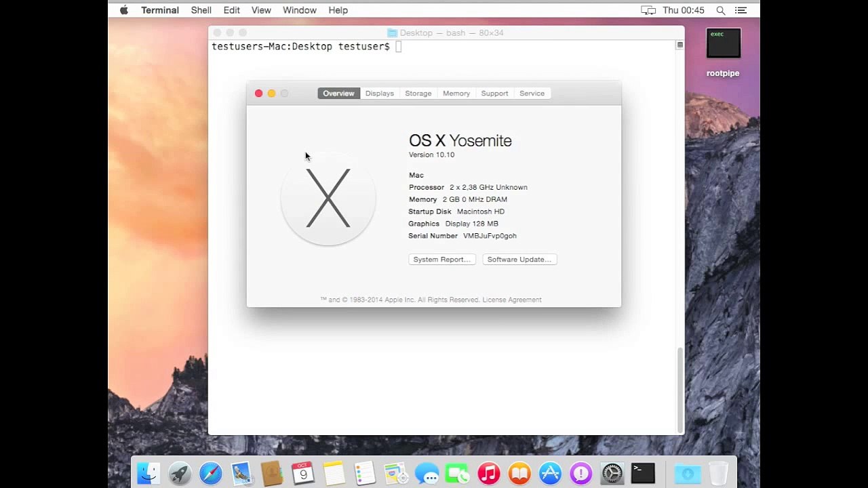The width and height of the screenshot is (868, 488).
Task: Open Maps icon in Dock
Action: pos(395,473)
